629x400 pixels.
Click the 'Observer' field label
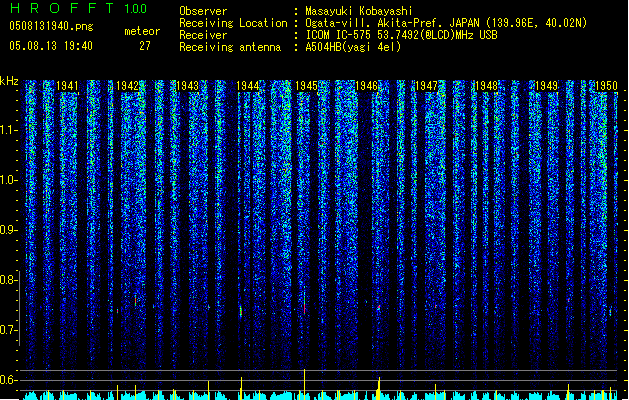(x=203, y=11)
